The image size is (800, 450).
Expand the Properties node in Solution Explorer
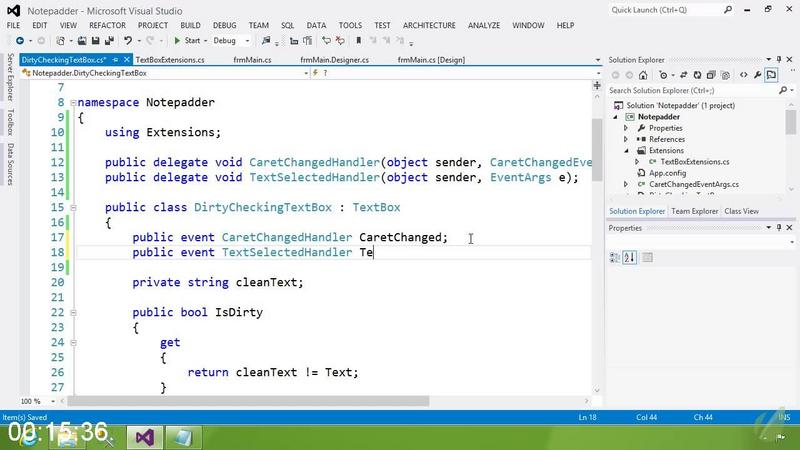tap(626, 128)
